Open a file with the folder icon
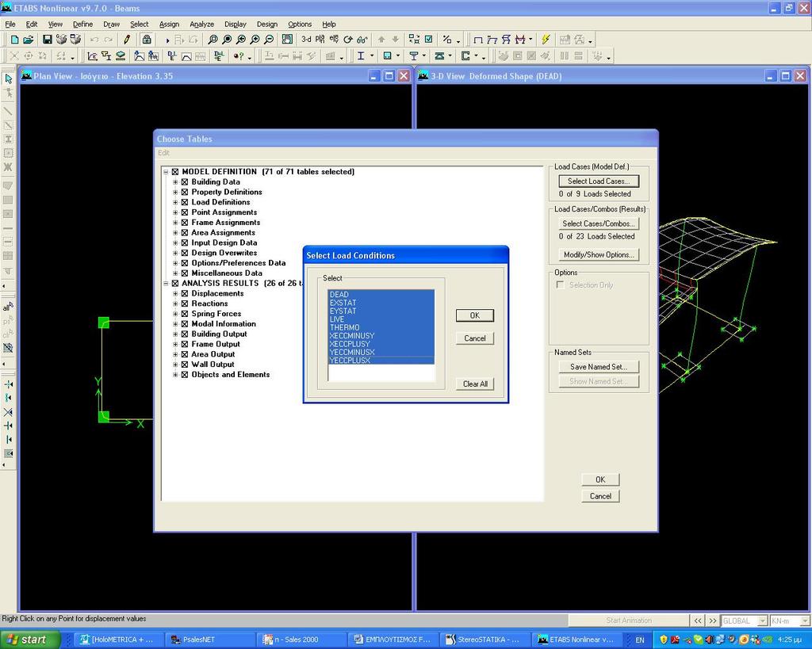This screenshot has height=649, width=812. coord(28,40)
